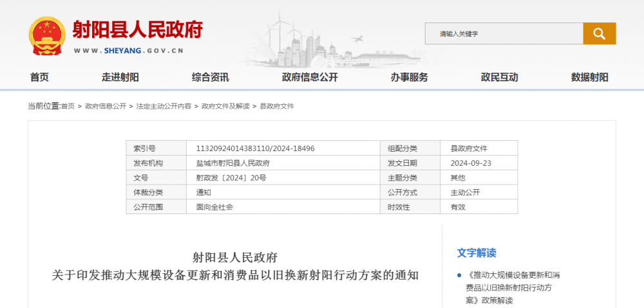644x308 pixels.
Task: Click the 面向全社会 scope cell
Action: click(x=215, y=207)
